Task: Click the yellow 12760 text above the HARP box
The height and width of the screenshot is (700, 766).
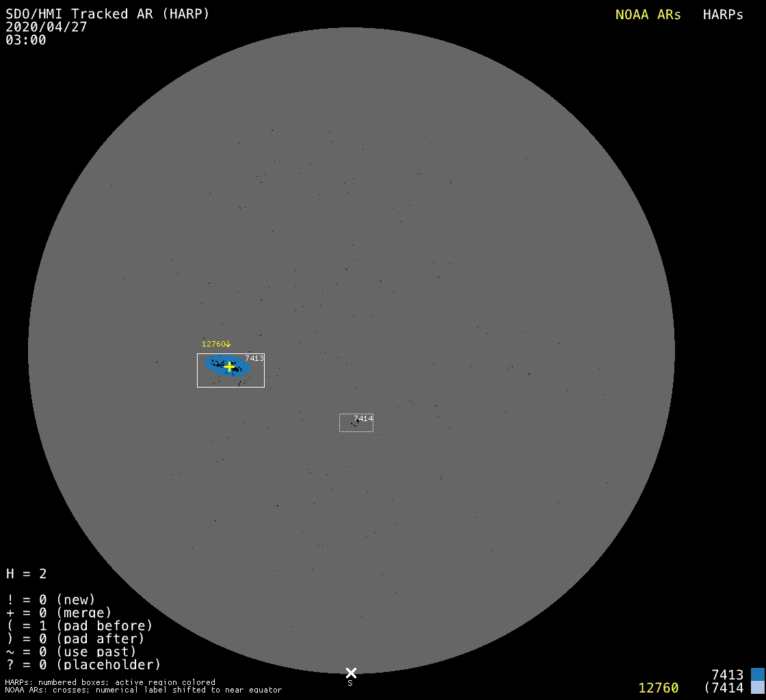Action: tap(213, 344)
